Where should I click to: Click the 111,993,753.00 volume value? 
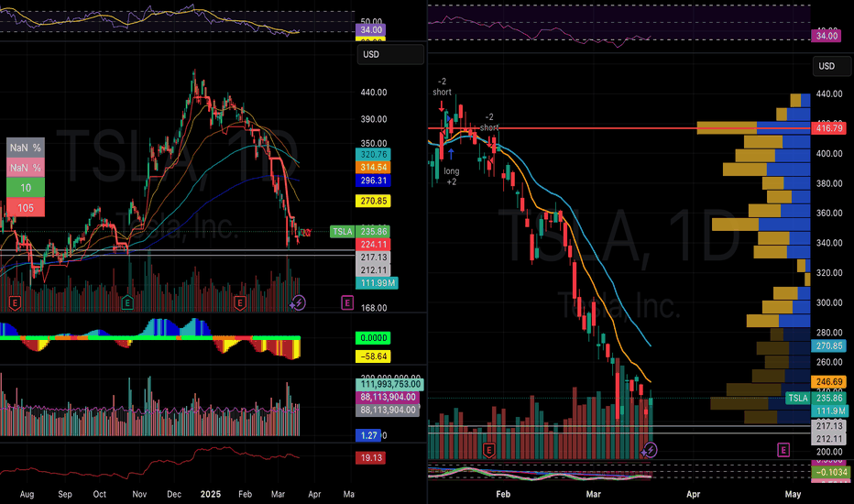pyautogui.click(x=389, y=385)
